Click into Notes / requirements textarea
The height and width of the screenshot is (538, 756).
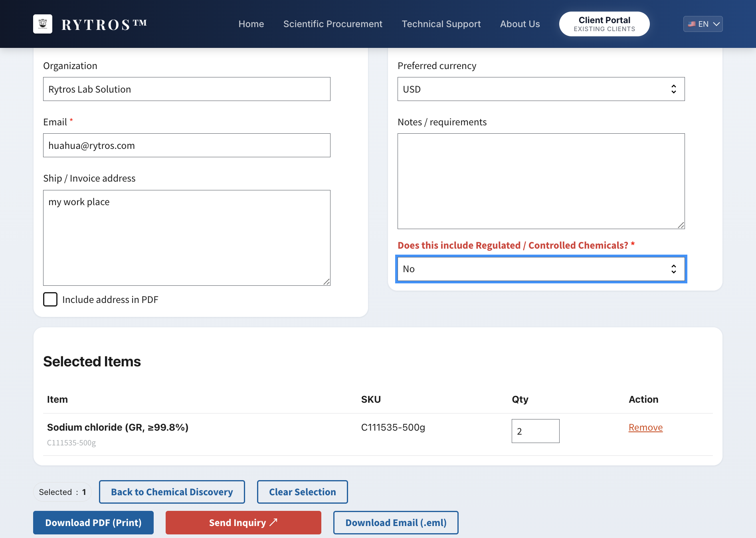pyautogui.click(x=541, y=181)
